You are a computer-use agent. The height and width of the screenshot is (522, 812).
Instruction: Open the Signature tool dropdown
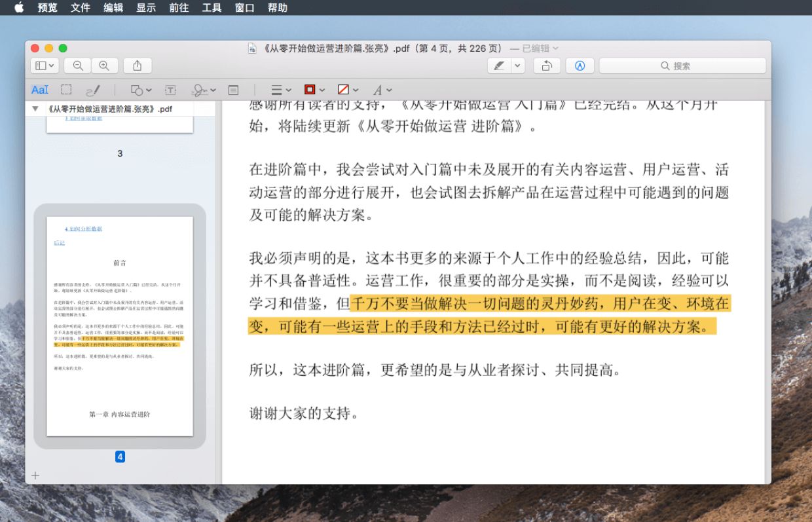coord(203,90)
